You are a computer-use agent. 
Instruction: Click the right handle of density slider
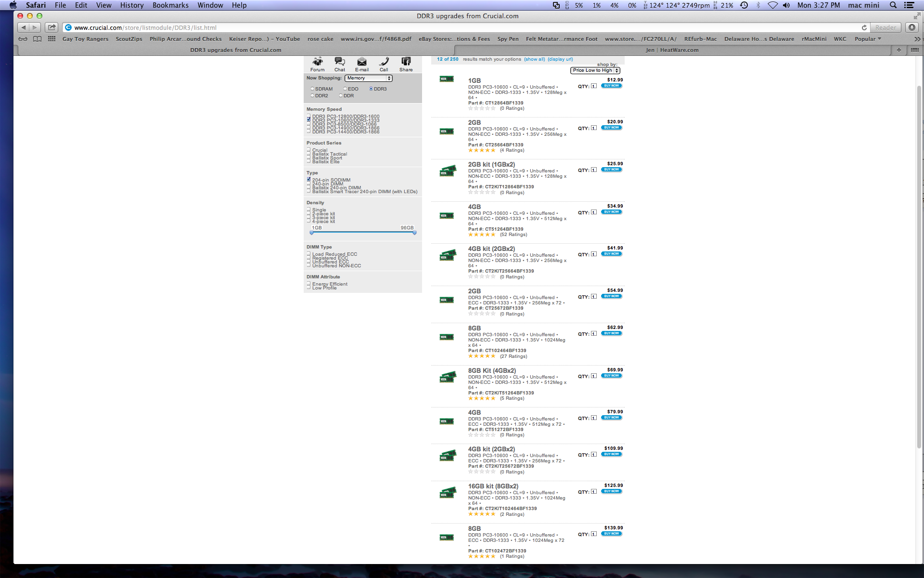(414, 233)
